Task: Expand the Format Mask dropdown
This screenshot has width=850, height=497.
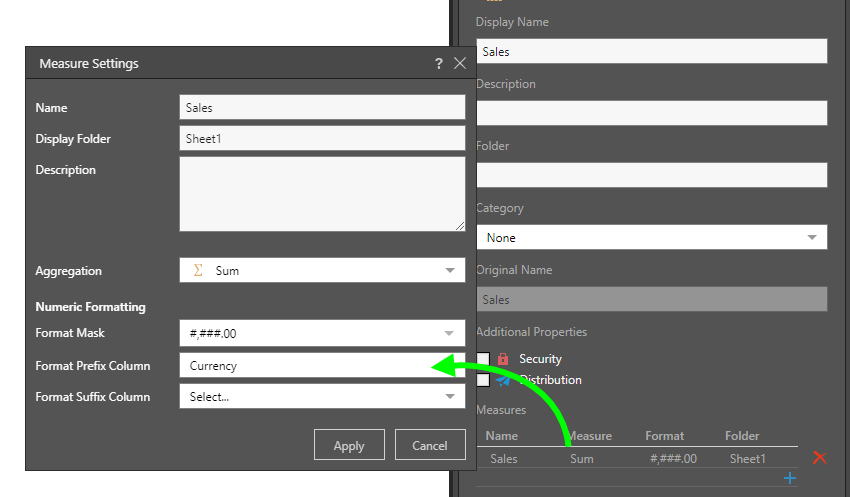Action: point(449,333)
